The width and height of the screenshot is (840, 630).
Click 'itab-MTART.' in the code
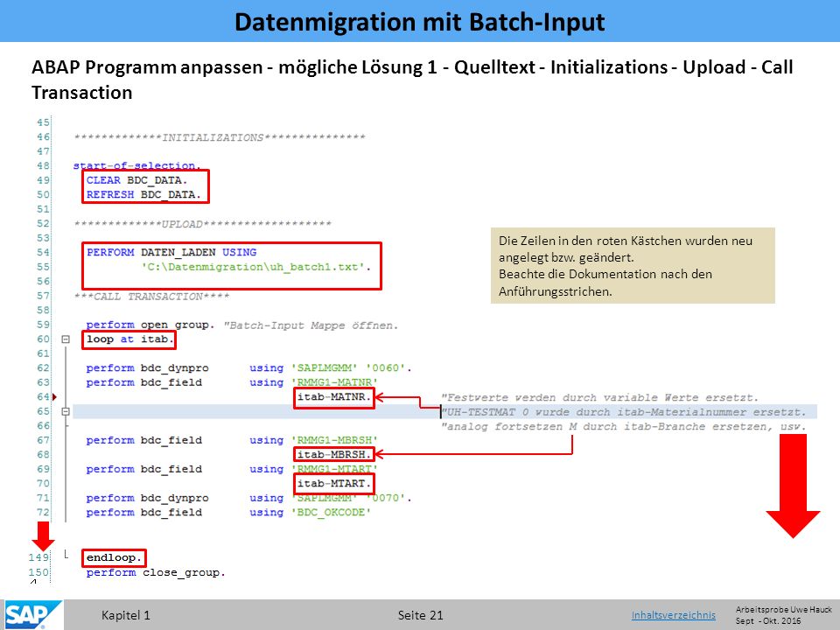coord(334,484)
